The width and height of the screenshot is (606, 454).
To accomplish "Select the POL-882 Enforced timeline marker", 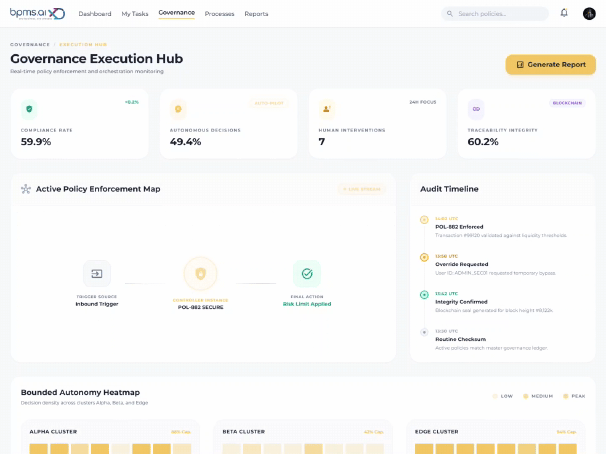I will [424, 219].
